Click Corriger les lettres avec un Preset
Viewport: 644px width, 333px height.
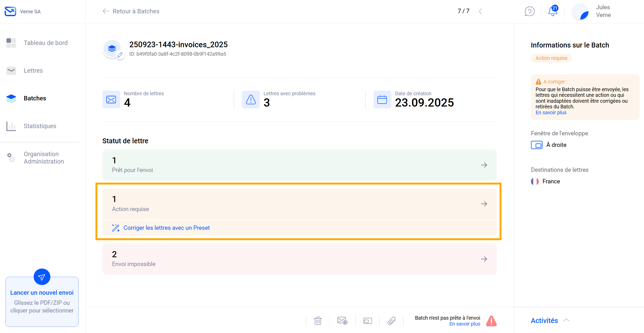click(166, 228)
